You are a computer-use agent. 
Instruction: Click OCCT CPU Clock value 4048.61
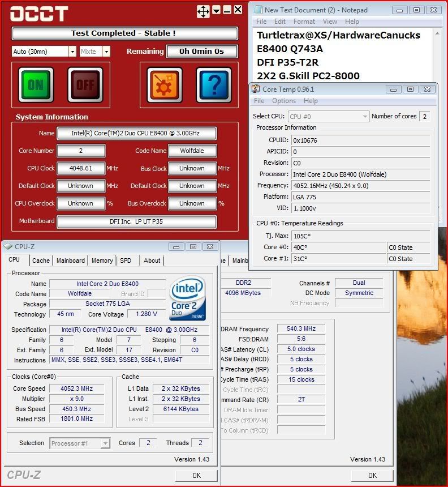pyautogui.click(x=81, y=168)
